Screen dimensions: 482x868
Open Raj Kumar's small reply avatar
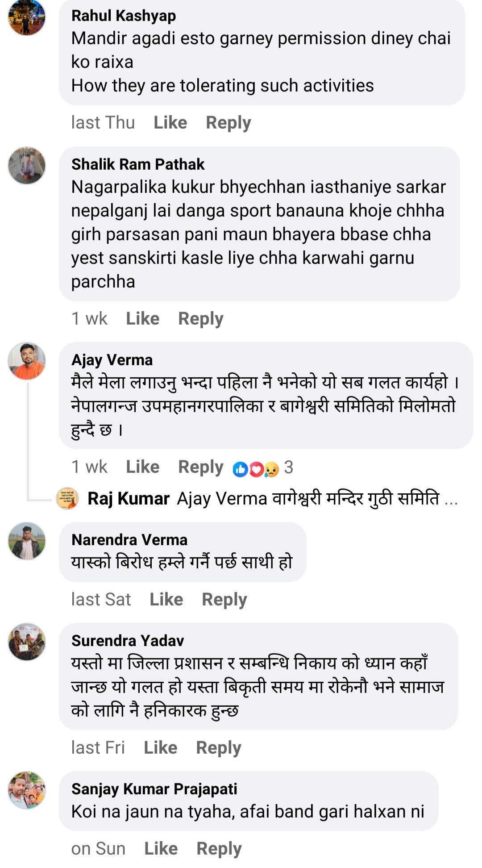click(x=67, y=498)
